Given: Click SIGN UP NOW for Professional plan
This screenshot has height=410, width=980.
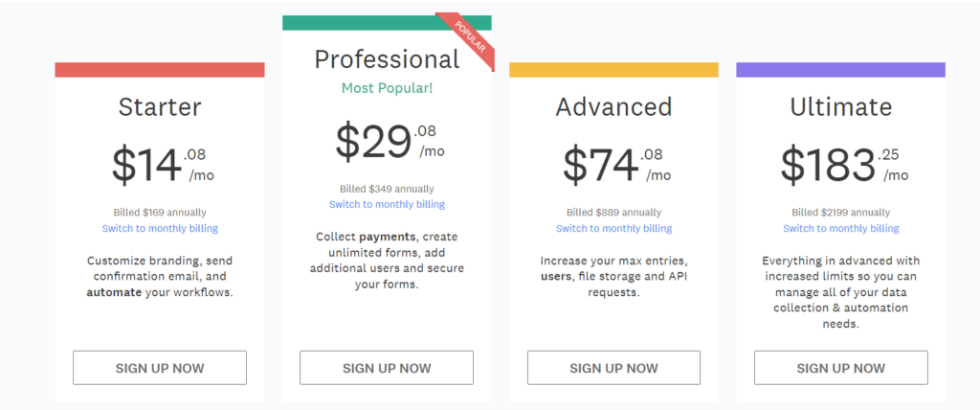Looking at the screenshot, I should [387, 368].
